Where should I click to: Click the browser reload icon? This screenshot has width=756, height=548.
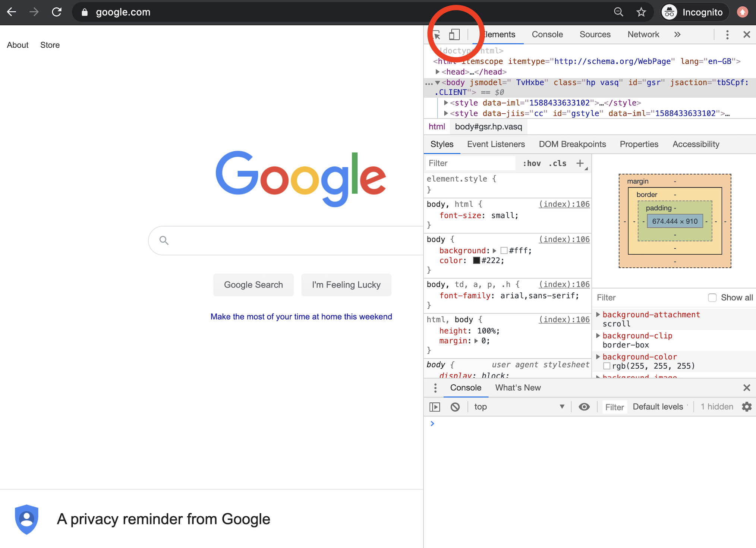[57, 12]
